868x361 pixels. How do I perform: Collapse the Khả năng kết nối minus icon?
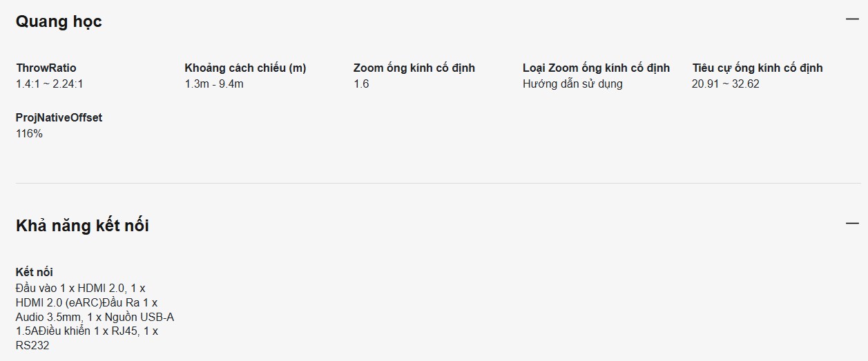[x=852, y=224]
